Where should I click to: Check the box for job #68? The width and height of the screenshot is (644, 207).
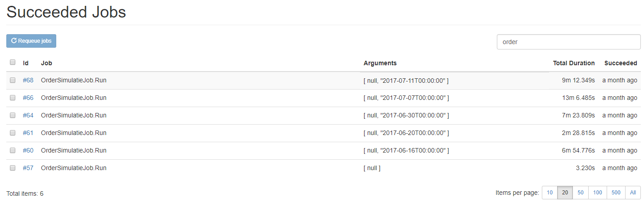pyautogui.click(x=13, y=80)
